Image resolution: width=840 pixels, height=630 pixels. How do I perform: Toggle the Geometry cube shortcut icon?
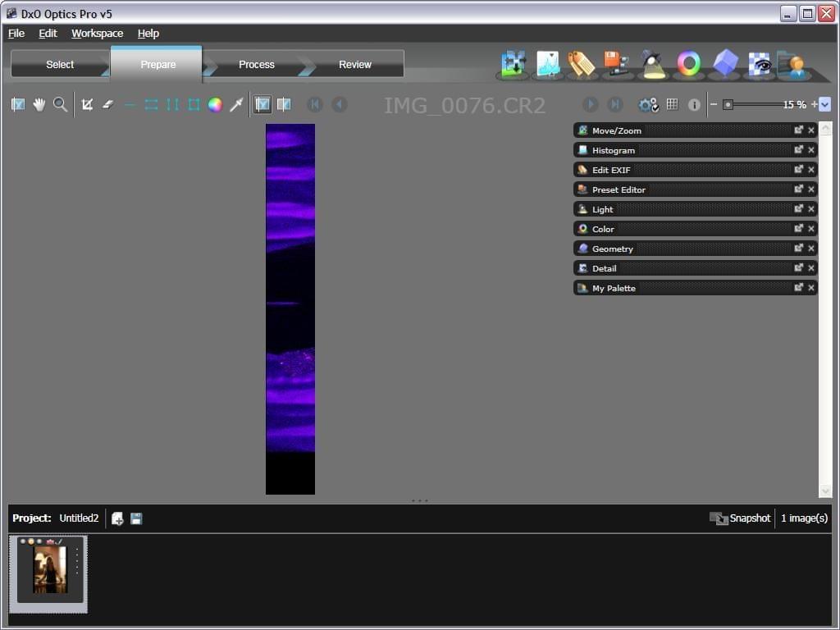[x=725, y=63]
